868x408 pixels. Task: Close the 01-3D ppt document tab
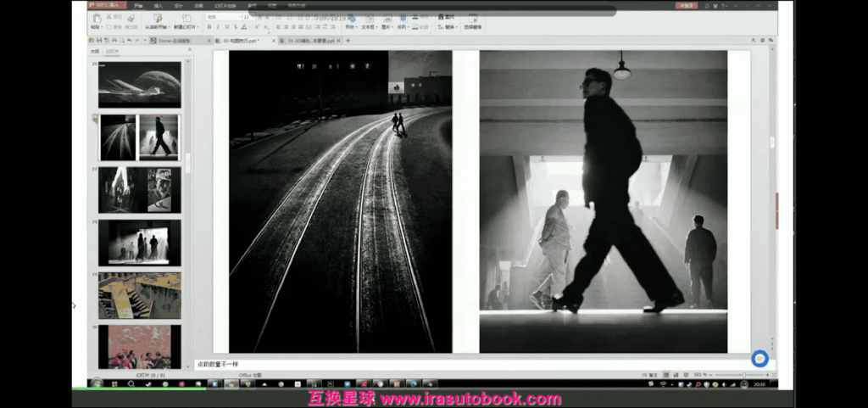tap(339, 41)
